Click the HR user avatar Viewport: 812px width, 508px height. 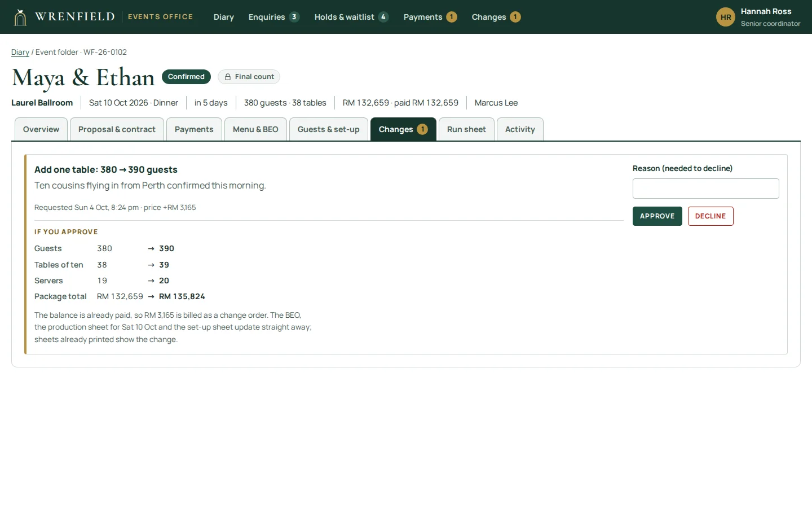(x=726, y=17)
